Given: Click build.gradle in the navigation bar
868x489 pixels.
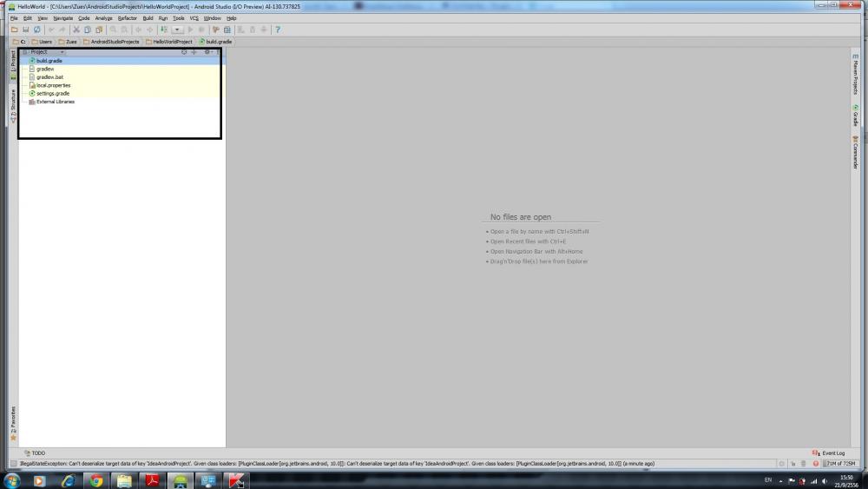Looking at the screenshot, I should point(215,42).
